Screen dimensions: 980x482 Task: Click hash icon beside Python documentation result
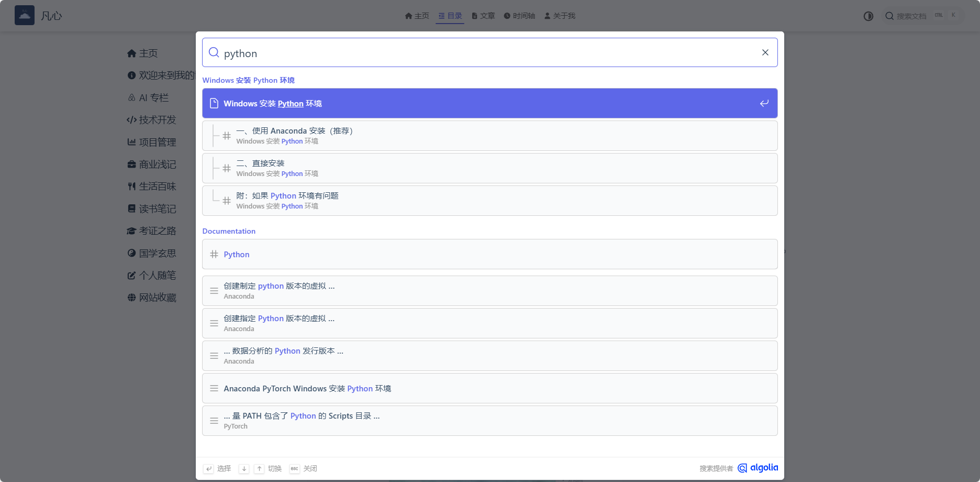214,254
